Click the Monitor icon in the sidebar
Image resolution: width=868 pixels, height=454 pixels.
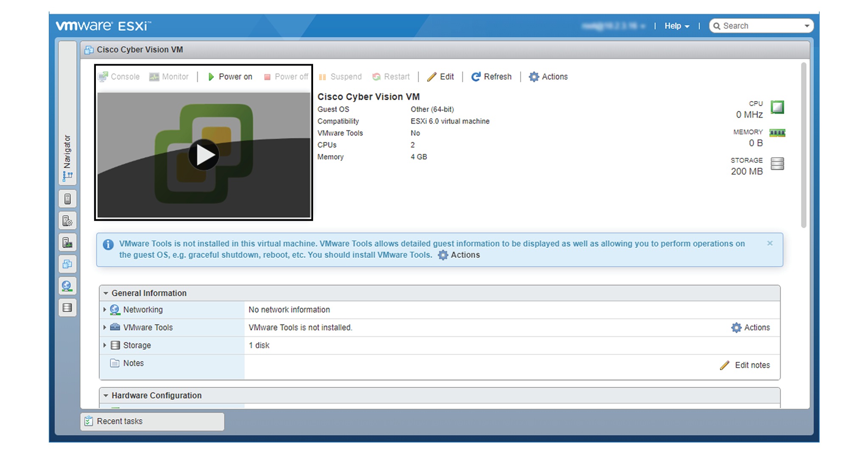pyautogui.click(x=67, y=243)
